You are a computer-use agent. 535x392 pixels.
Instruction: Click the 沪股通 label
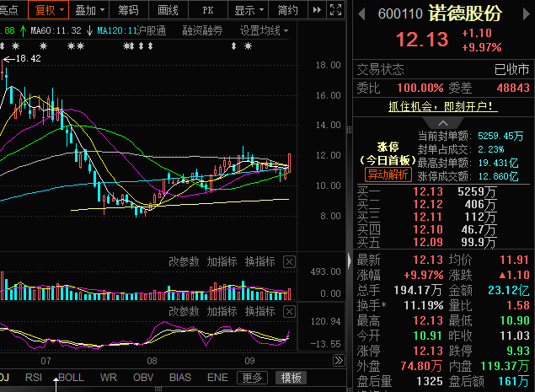tap(151, 30)
